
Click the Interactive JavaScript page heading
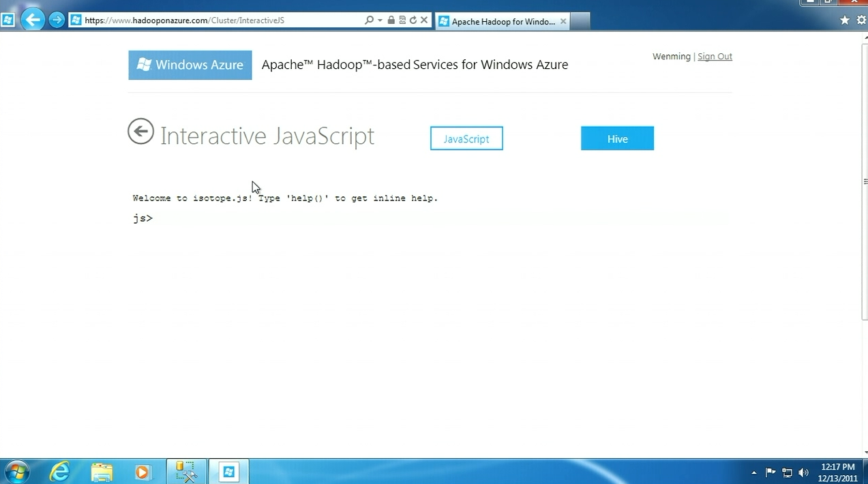tap(267, 136)
